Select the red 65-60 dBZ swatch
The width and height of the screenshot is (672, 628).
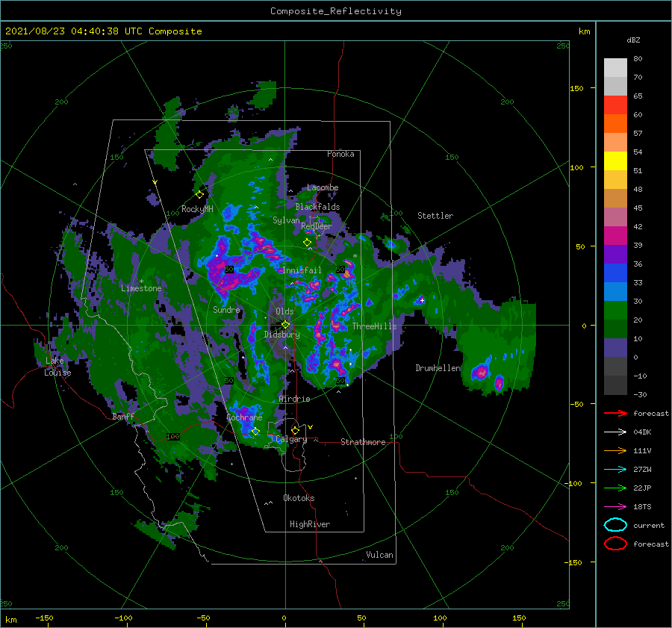[x=615, y=105]
